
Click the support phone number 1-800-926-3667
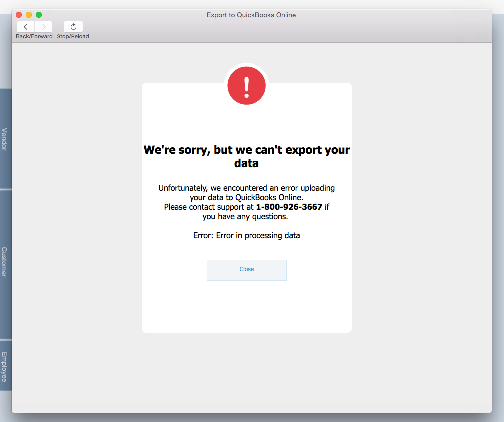pos(289,207)
